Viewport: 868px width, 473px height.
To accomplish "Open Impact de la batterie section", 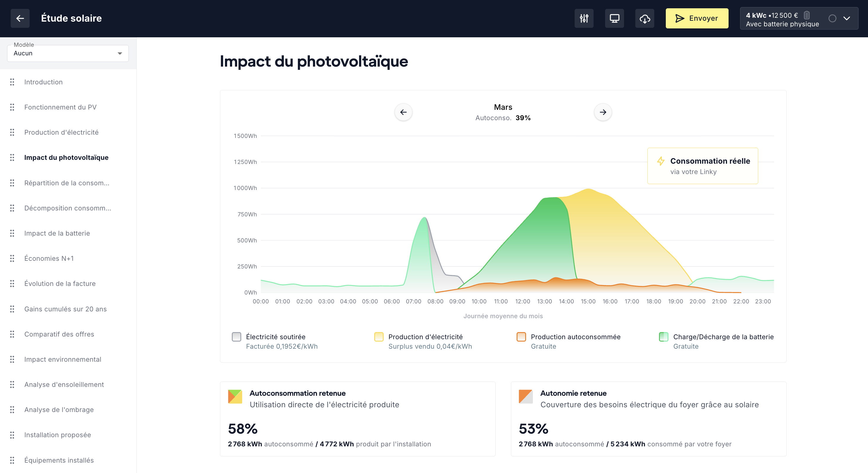I will pyautogui.click(x=57, y=233).
